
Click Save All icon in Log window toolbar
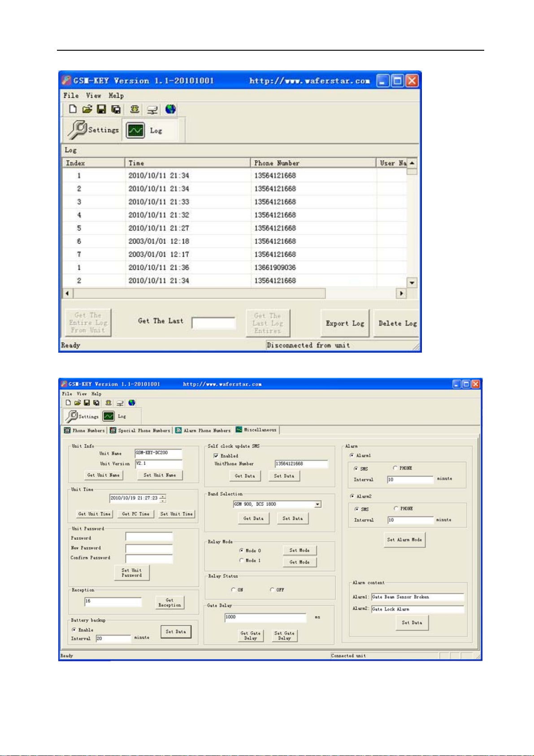click(x=116, y=109)
